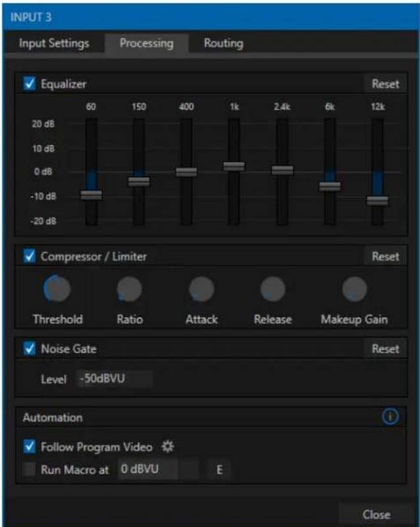Switch to the Processing tab
Screen dimensions: 420x527
146,43
